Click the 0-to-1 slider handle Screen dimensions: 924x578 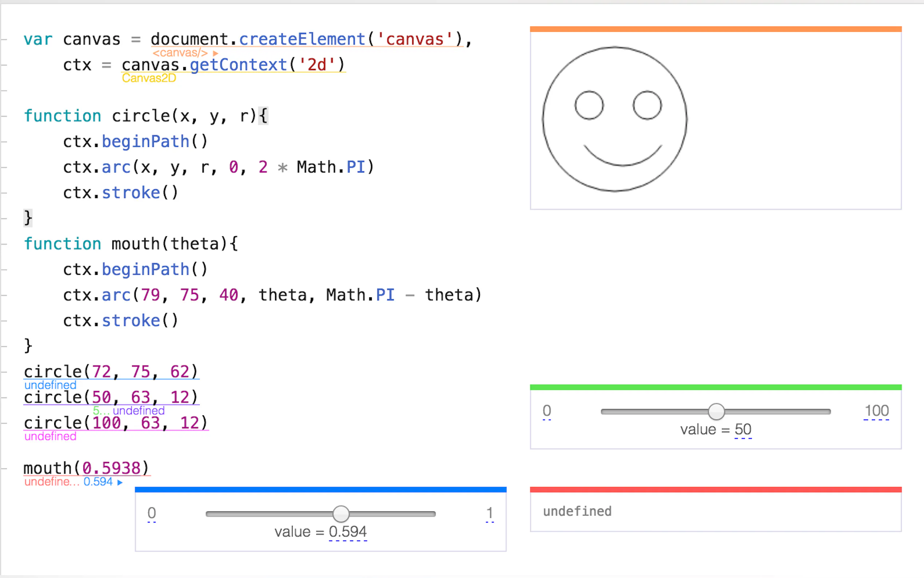click(x=341, y=514)
